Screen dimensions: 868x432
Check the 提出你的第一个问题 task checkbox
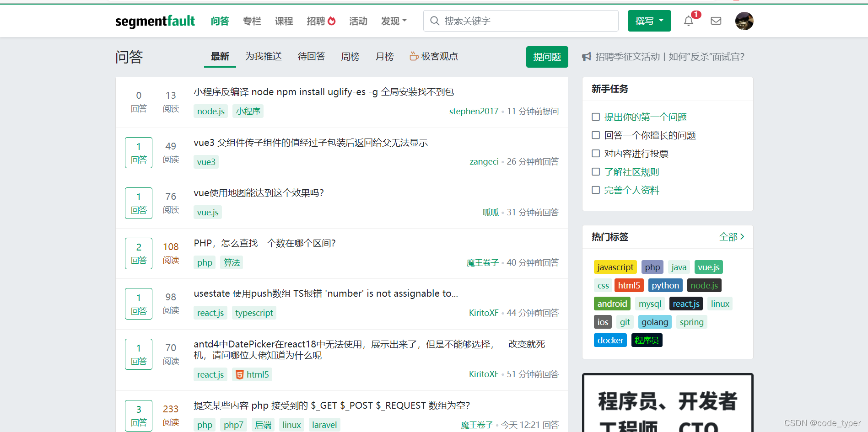[596, 117]
